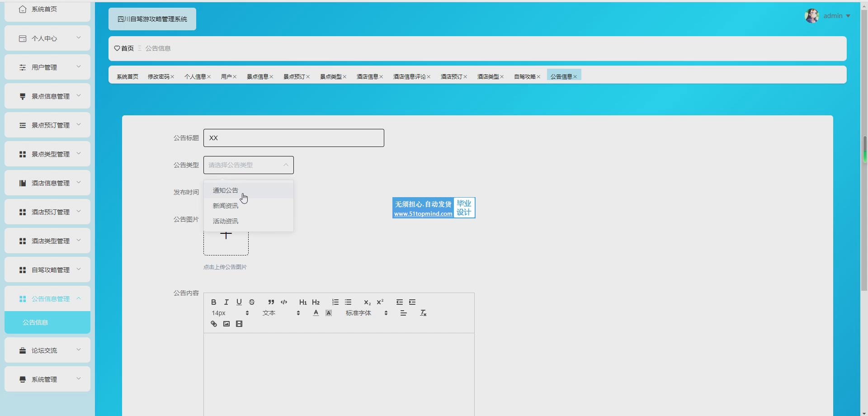Click the admin avatar picture
This screenshot has height=416, width=868.
(812, 16)
